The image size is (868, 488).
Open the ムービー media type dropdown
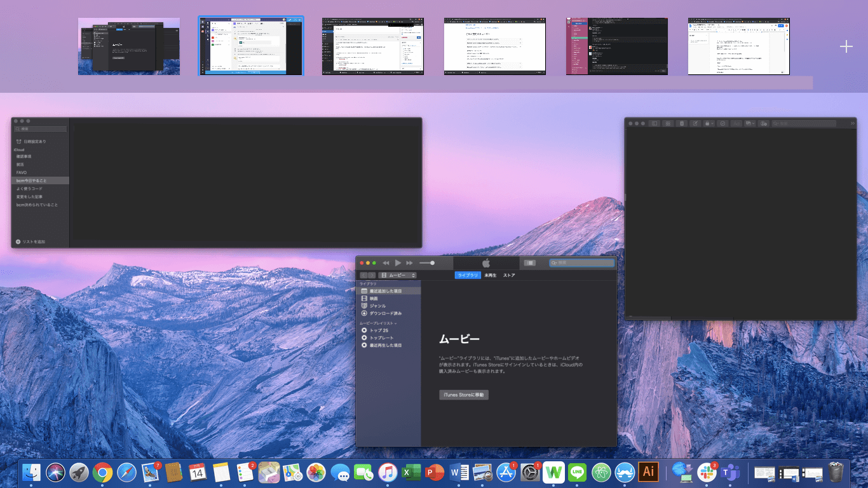[x=397, y=276]
